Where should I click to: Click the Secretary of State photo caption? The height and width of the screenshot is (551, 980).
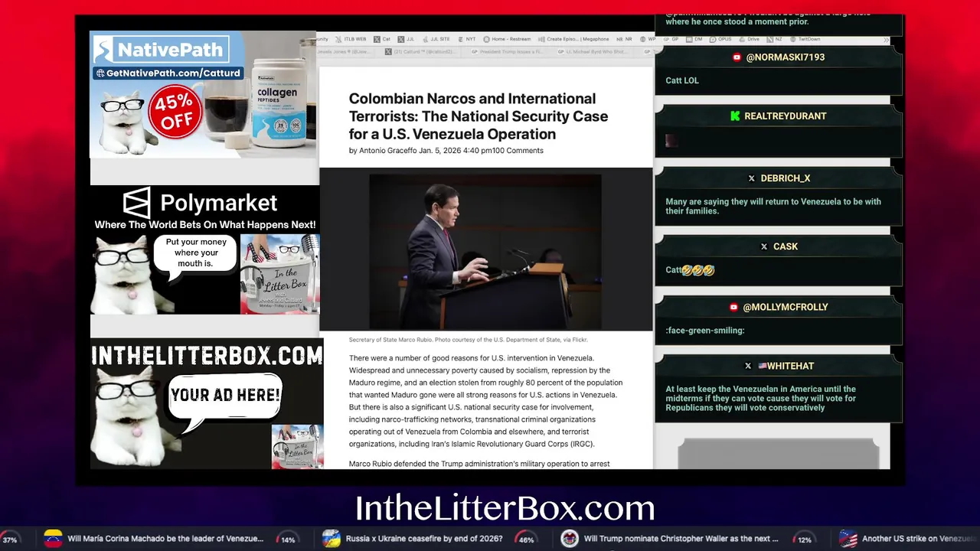pos(469,340)
